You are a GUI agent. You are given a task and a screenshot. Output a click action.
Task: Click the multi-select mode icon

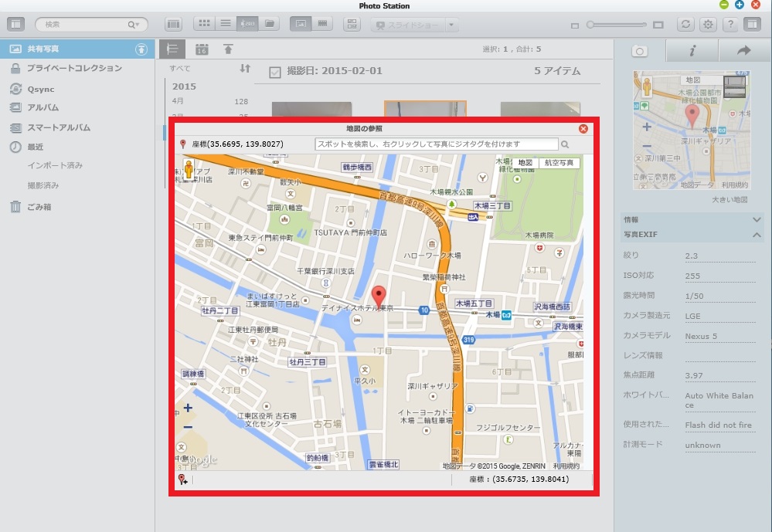pyautogui.click(x=352, y=24)
